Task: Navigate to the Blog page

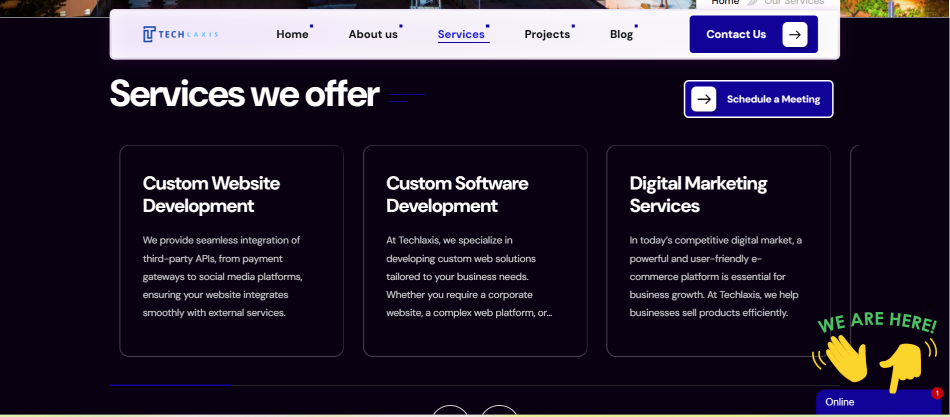Action: click(x=621, y=34)
